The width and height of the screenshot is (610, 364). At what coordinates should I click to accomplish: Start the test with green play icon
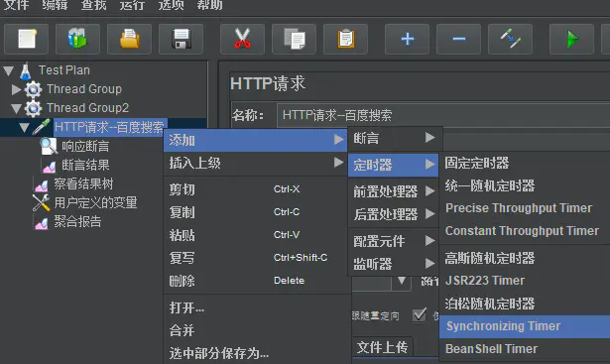pos(571,39)
